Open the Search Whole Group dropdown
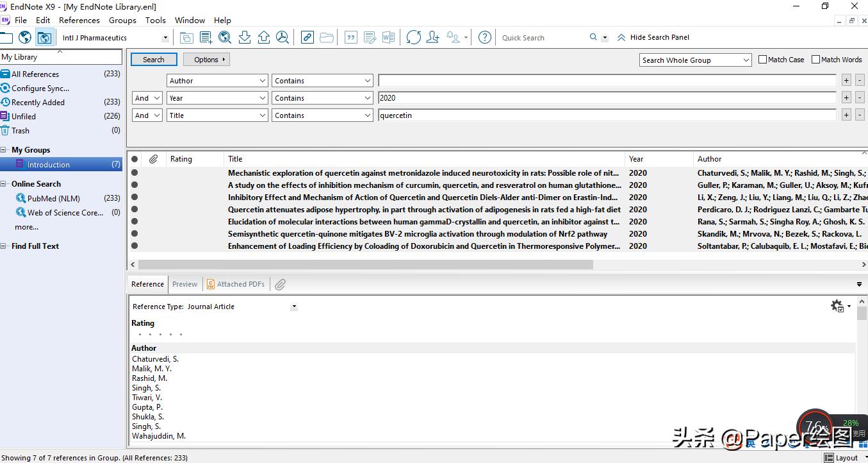The width and height of the screenshot is (868, 463). click(694, 59)
